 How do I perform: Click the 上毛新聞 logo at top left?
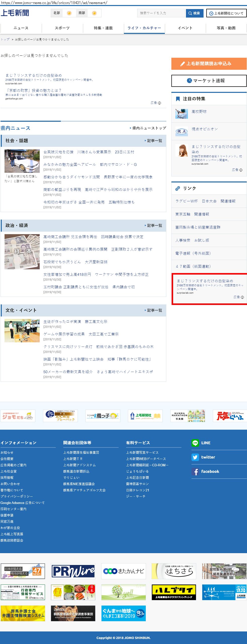15,13
